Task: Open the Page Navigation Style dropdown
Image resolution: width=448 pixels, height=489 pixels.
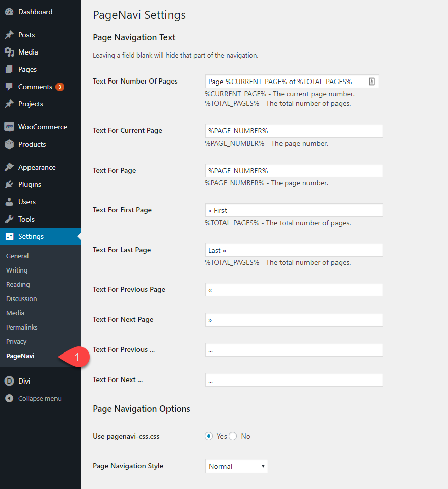Action: coord(236,466)
